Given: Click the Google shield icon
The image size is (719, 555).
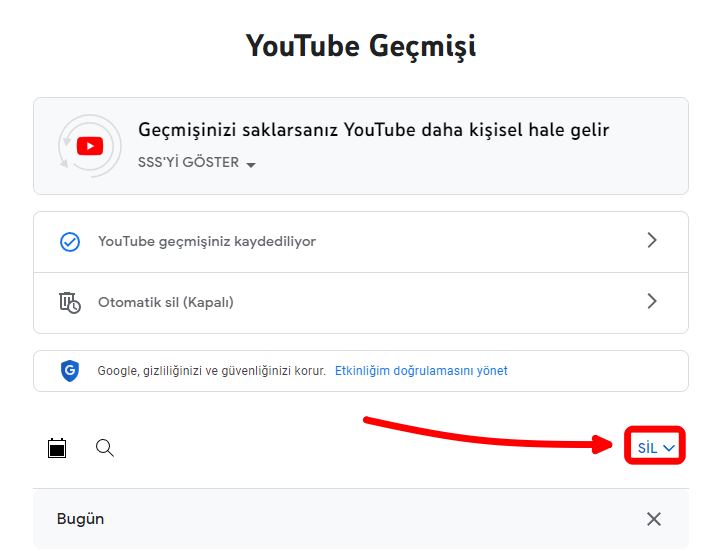Looking at the screenshot, I should click(70, 371).
